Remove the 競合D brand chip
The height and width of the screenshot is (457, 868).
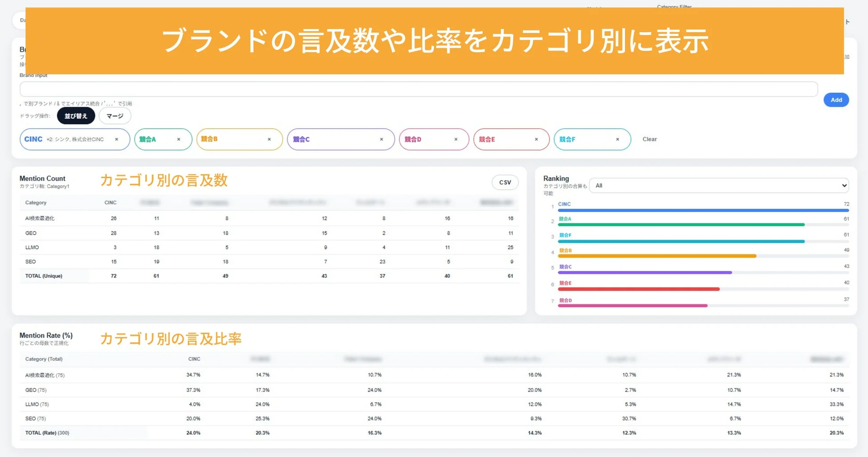tap(456, 139)
